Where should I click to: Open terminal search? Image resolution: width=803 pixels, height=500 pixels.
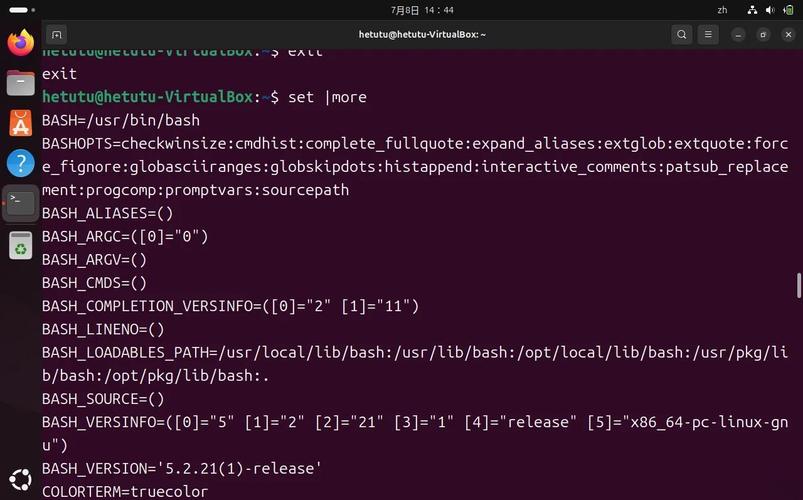[x=682, y=34]
